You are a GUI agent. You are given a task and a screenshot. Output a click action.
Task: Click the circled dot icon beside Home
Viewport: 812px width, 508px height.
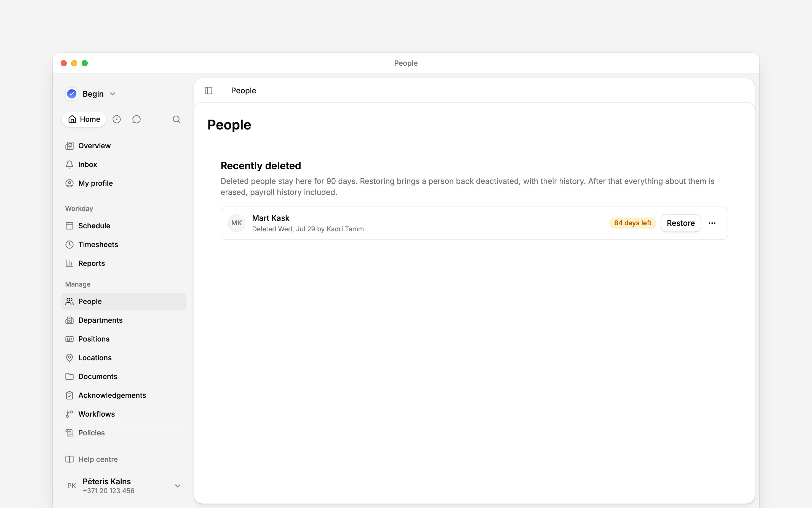pos(116,119)
